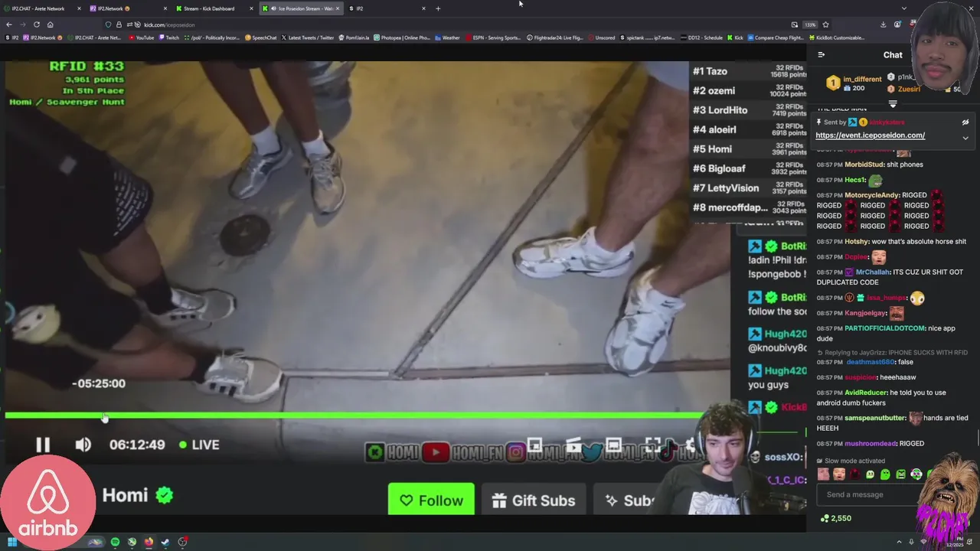980x551 pixels.
Task: Click Homi channel name below video
Action: point(125,495)
